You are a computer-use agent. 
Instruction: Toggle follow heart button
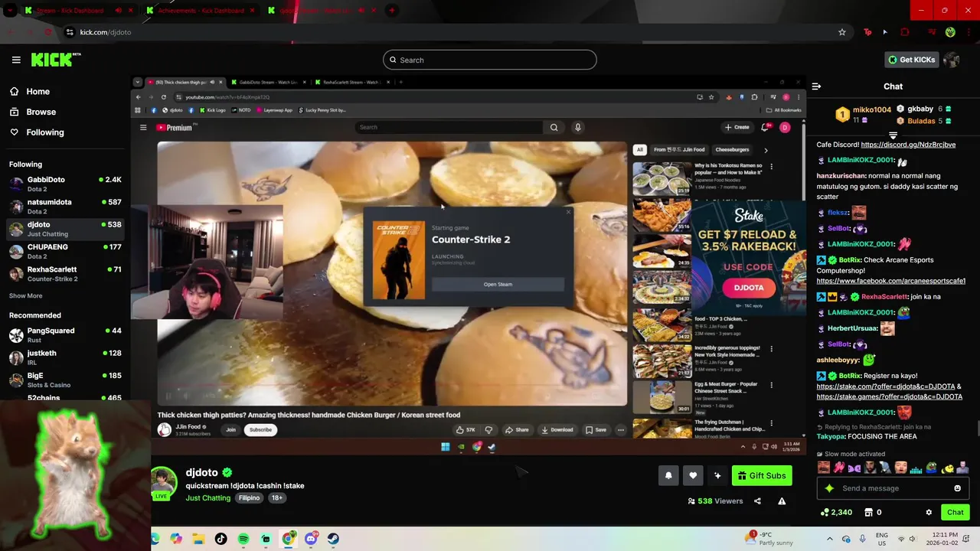[x=693, y=475]
